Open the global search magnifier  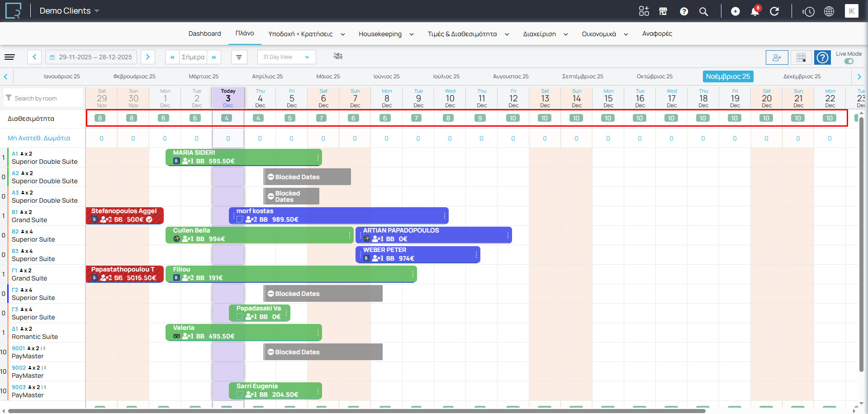click(x=703, y=11)
